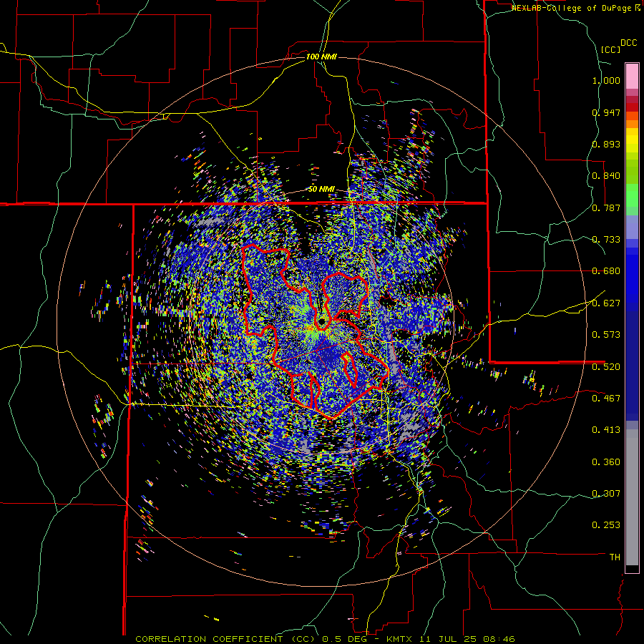The width and height of the screenshot is (644, 644).
Task: Click the 100 NMI range ring label
Action: point(321,57)
